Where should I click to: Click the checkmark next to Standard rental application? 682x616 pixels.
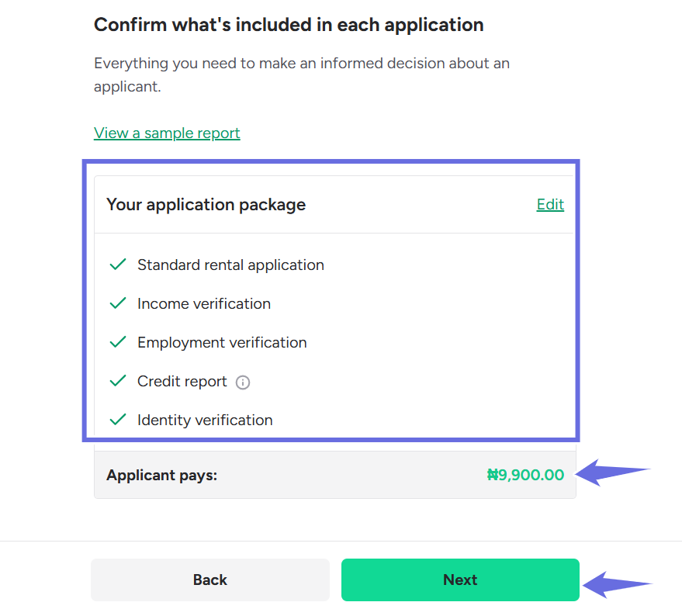point(118,265)
